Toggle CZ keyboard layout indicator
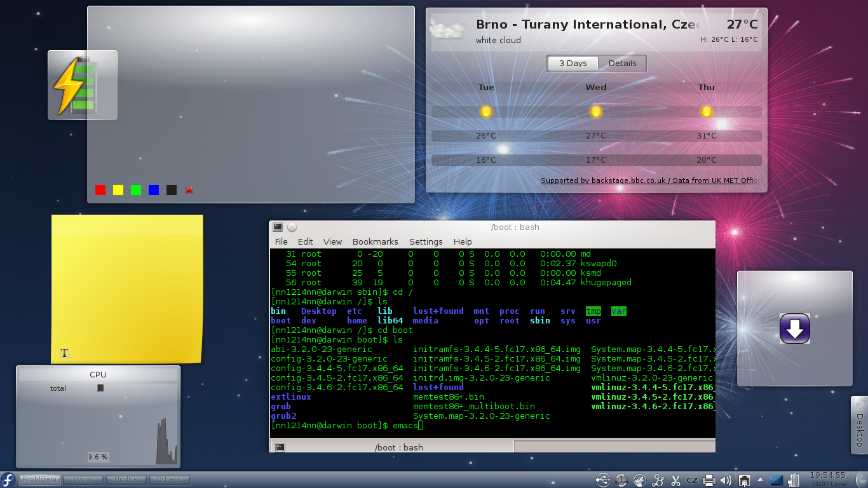Image resolution: width=868 pixels, height=488 pixels. coord(693,480)
